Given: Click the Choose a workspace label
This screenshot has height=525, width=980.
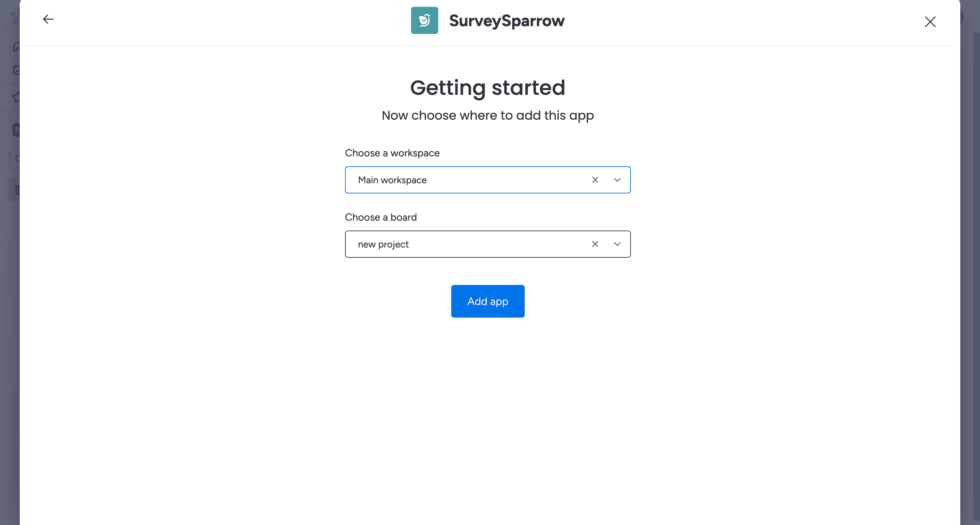Looking at the screenshot, I should pos(392,153).
